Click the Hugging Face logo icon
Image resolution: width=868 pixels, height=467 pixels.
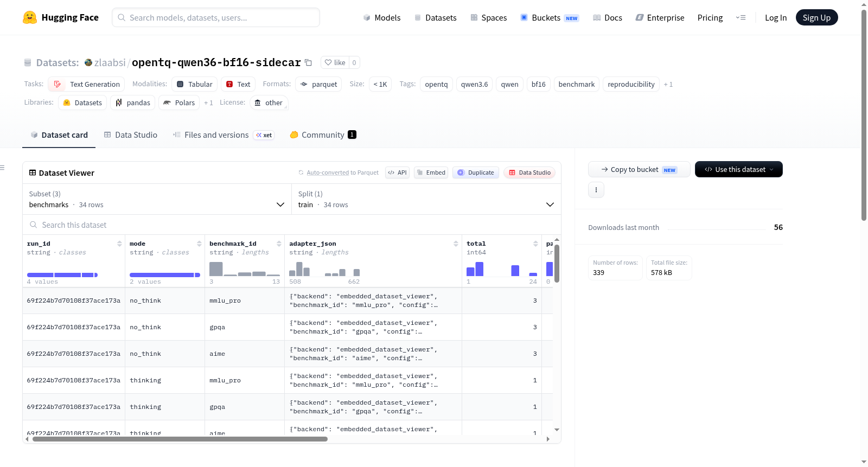tap(30, 17)
